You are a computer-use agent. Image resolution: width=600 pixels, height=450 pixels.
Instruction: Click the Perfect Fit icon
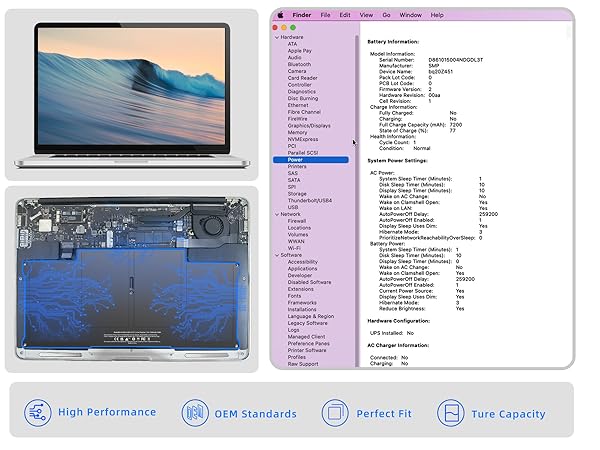pos(336,412)
